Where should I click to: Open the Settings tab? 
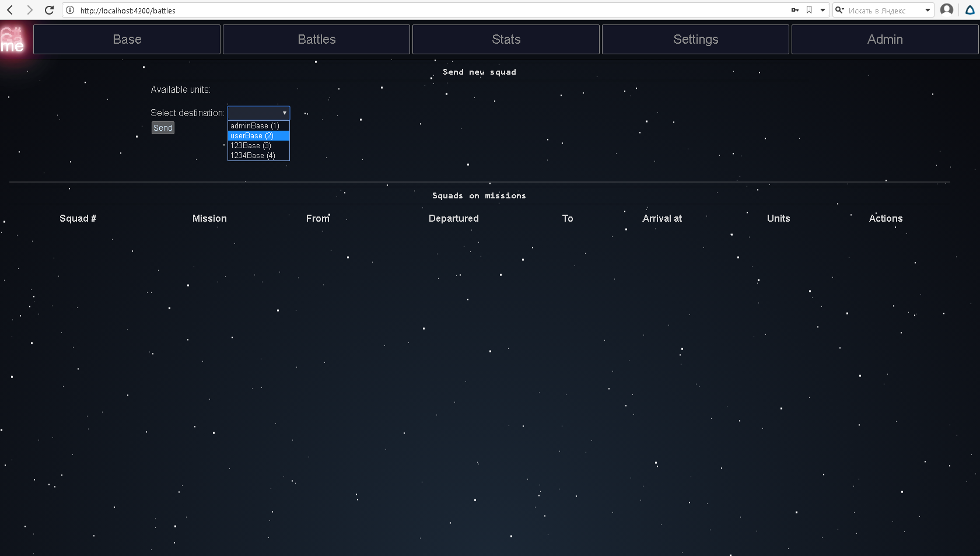(695, 39)
